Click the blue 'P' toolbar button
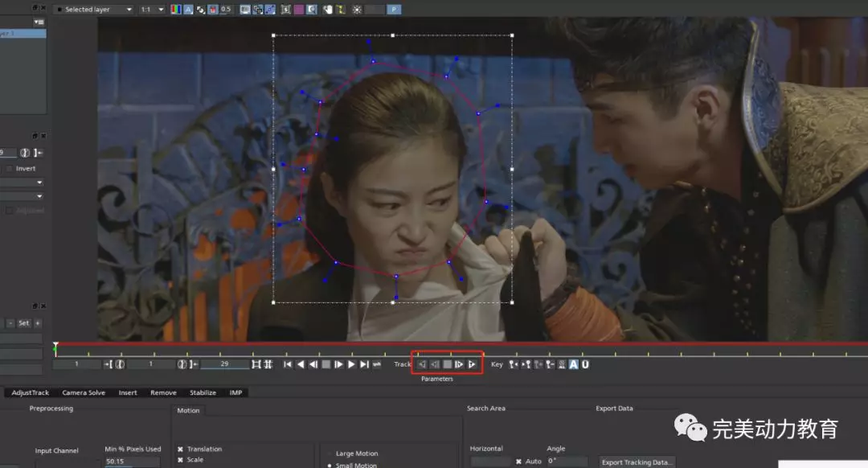 [394, 10]
